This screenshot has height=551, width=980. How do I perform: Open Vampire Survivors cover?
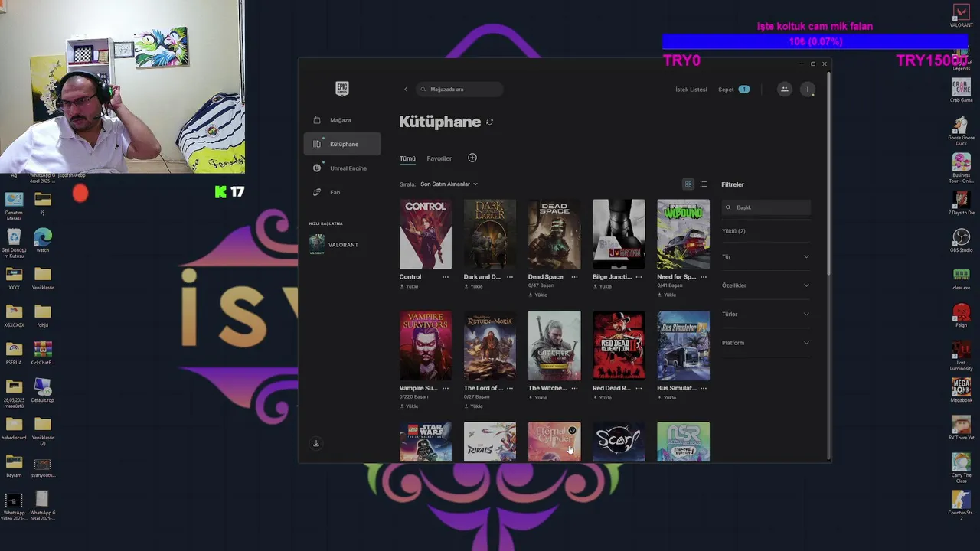(x=425, y=345)
